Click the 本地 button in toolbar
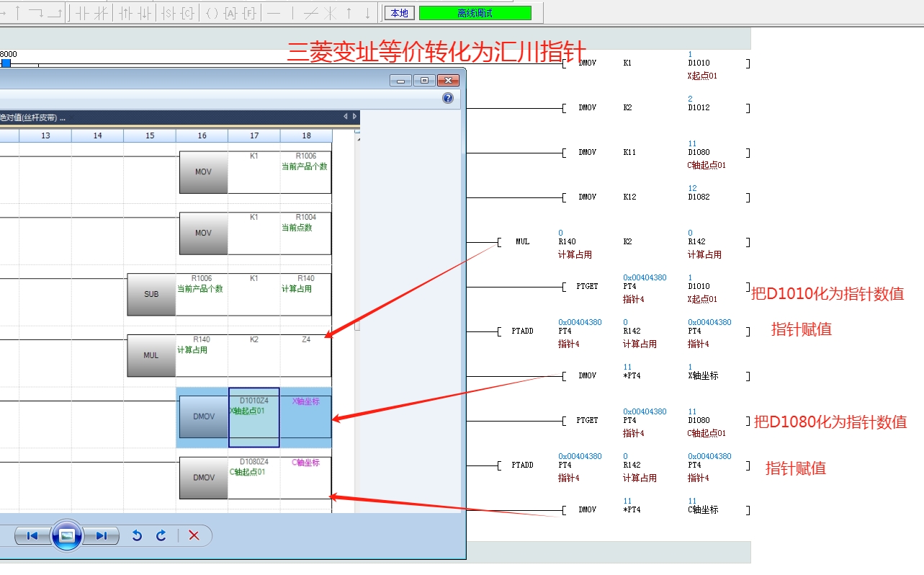 tap(399, 13)
